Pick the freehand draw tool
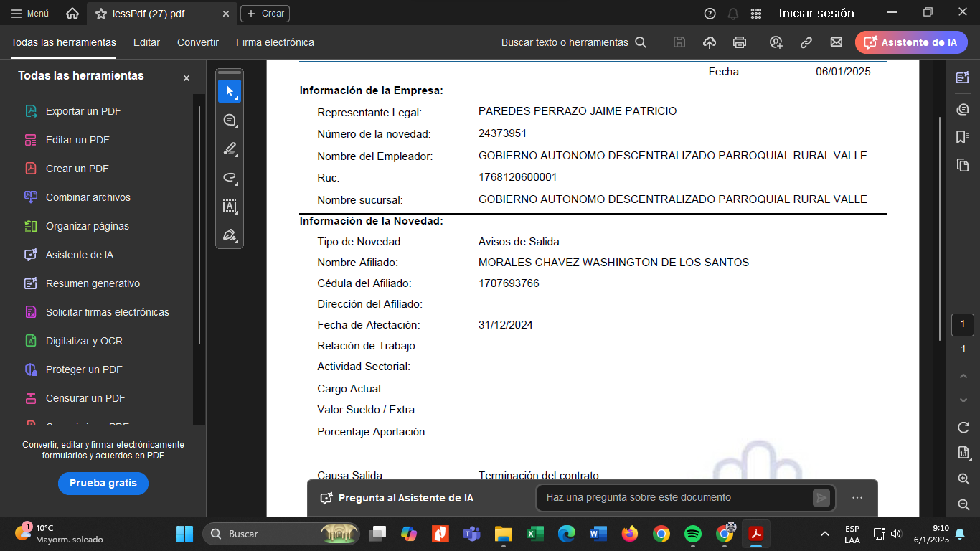 tap(230, 177)
